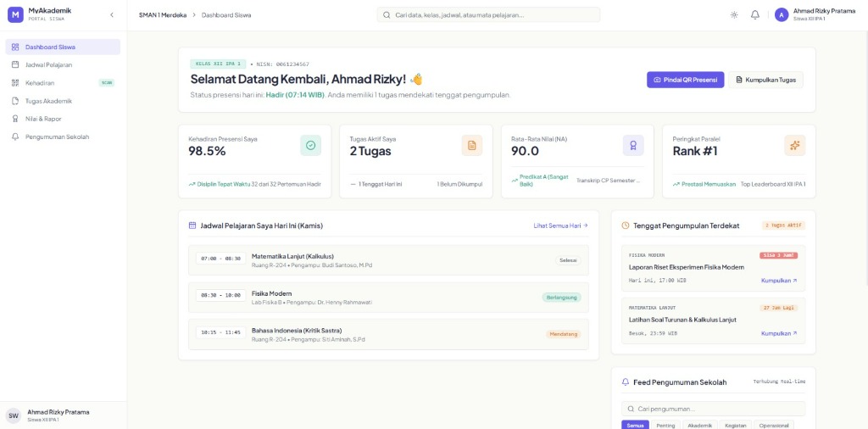The width and height of the screenshot is (868, 429).
Task: Click the SW avatar in sidebar footer
Action: [14, 415]
